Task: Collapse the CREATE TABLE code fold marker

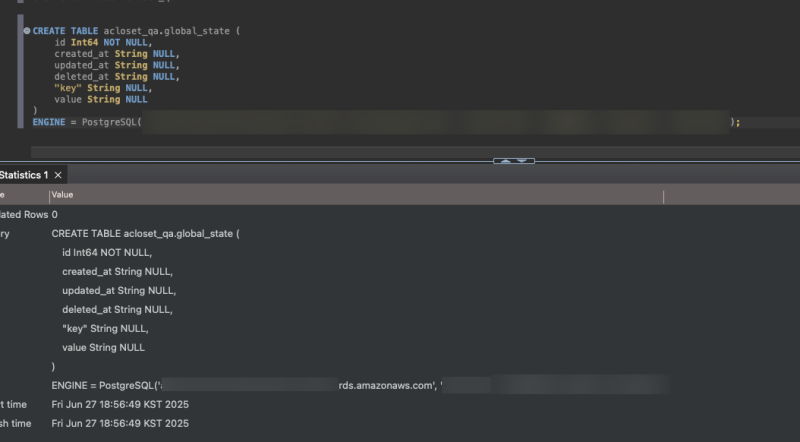Action: tap(27, 31)
